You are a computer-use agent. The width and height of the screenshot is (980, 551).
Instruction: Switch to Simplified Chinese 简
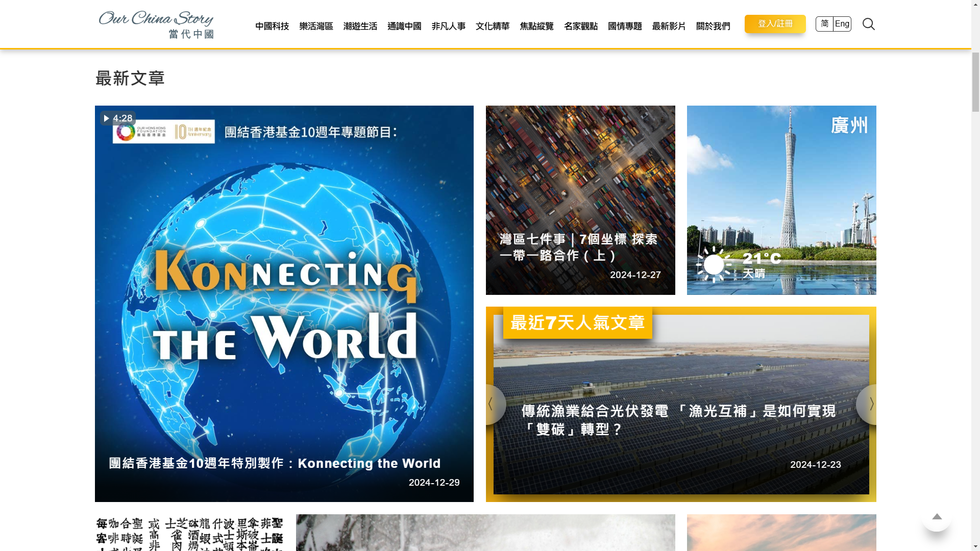point(824,24)
